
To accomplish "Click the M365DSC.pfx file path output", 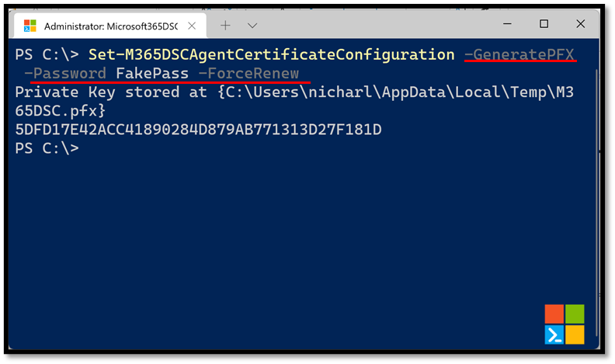I will (294, 102).
